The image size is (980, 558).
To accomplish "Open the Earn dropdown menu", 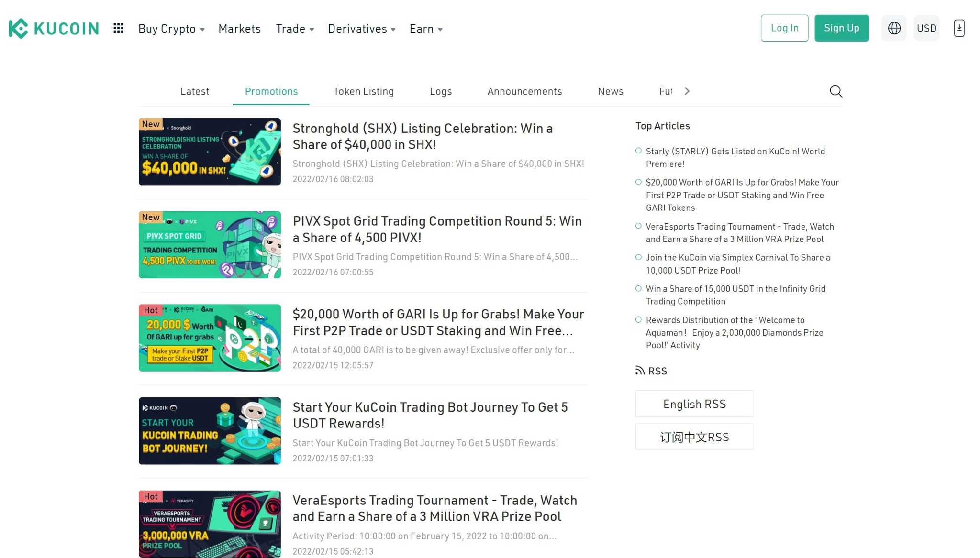I will click(x=426, y=29).
